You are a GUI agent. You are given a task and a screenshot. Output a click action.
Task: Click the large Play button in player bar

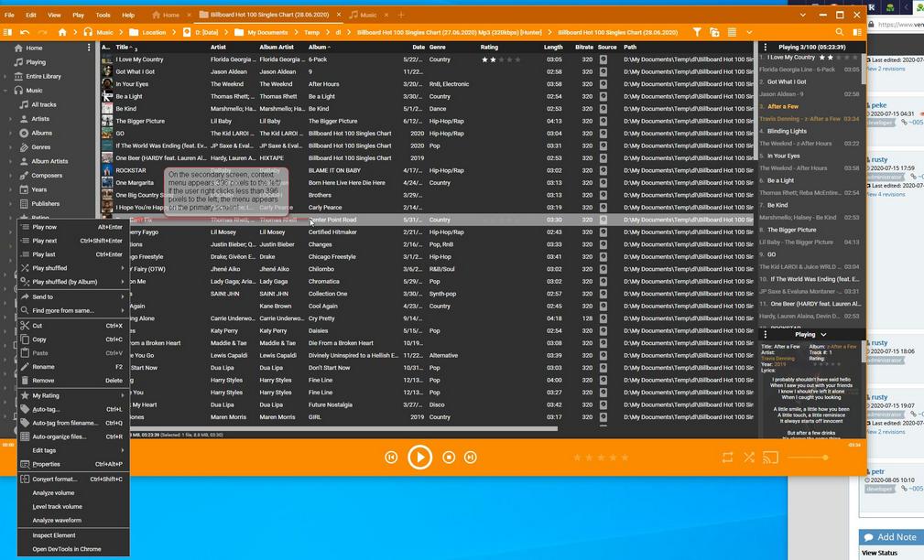tap(419, 457)
